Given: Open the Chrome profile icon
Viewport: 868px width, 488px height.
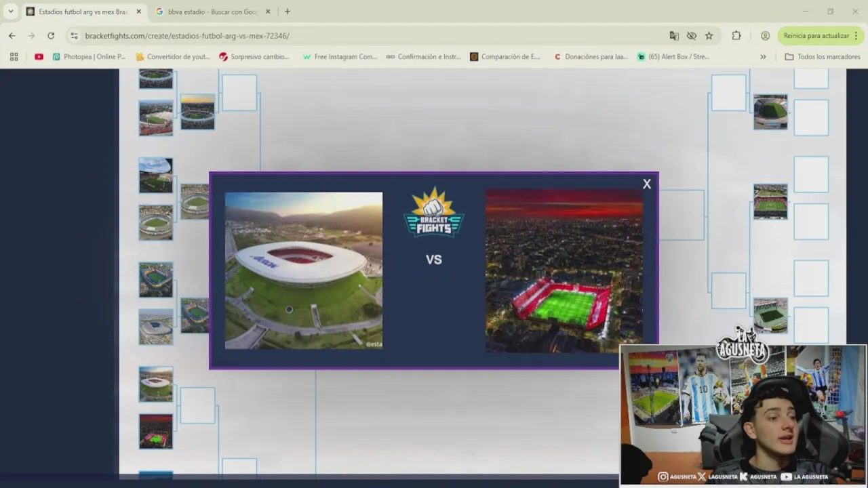Looking at the screenshot, I should (x=765, y=35).
